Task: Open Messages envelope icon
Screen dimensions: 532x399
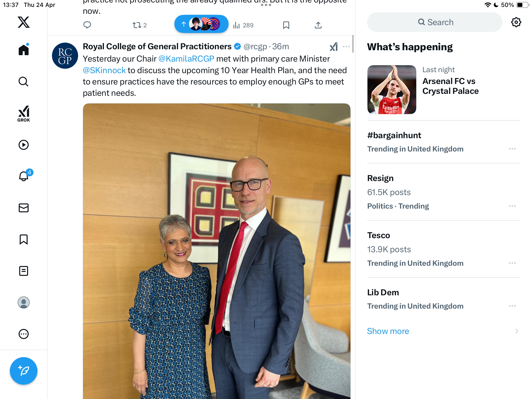Action: [24, 208]
